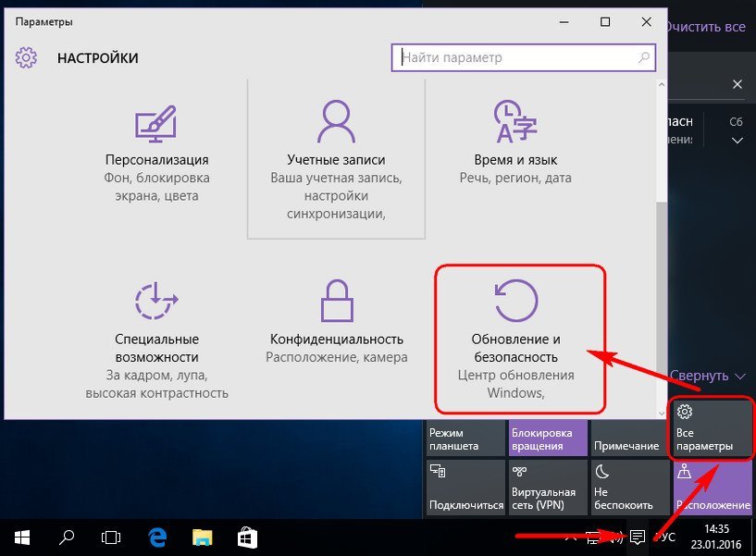
Task: Open the Windows Start menu
Action: (22, 537)
